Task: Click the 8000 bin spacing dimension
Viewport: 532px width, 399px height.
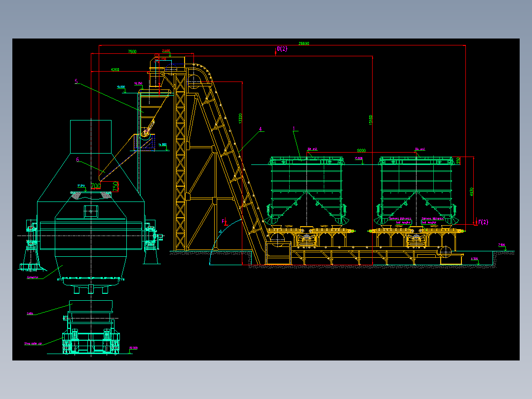Action: [x=361, y=151]
